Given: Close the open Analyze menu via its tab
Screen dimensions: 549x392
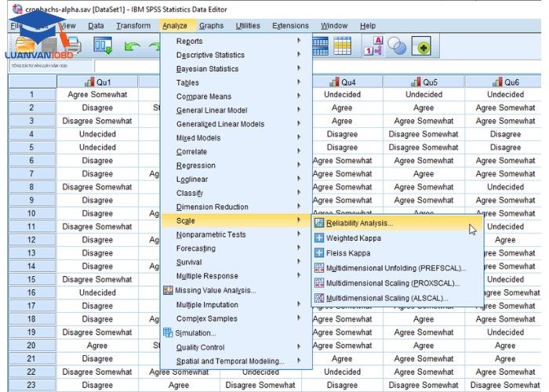Looking at the screenshot, I should (x=175, y=26).
